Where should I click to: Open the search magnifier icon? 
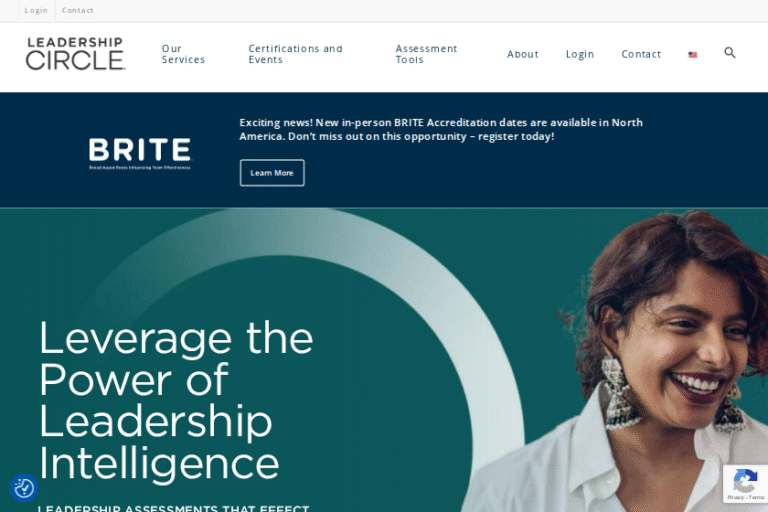729,52
